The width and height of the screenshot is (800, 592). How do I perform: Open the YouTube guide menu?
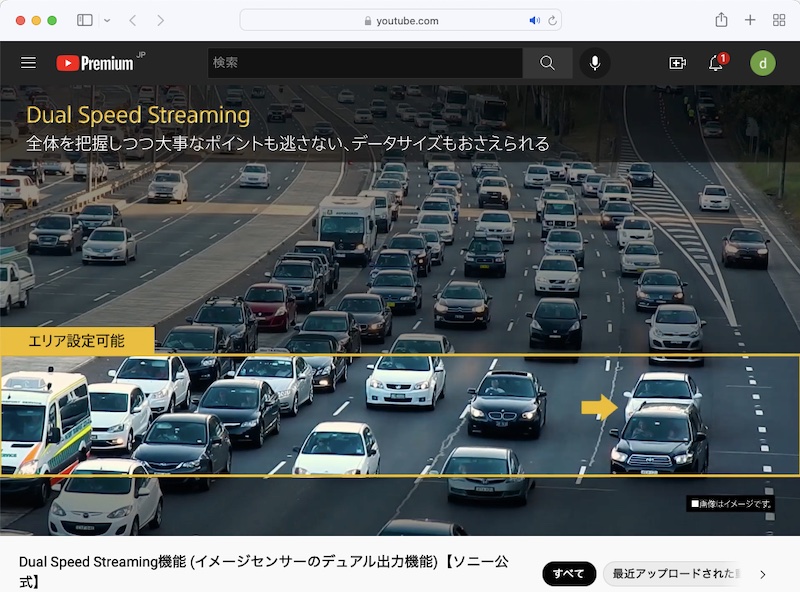point(28,62)
